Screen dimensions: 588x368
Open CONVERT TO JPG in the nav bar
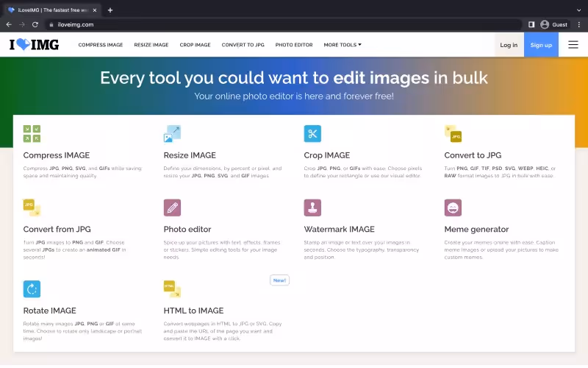click(243, 45)
